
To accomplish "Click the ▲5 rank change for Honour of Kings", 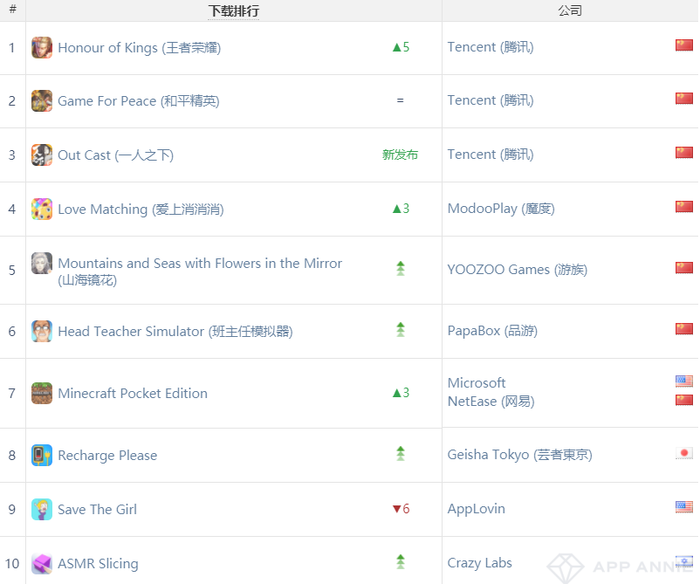I will point(400,47).
